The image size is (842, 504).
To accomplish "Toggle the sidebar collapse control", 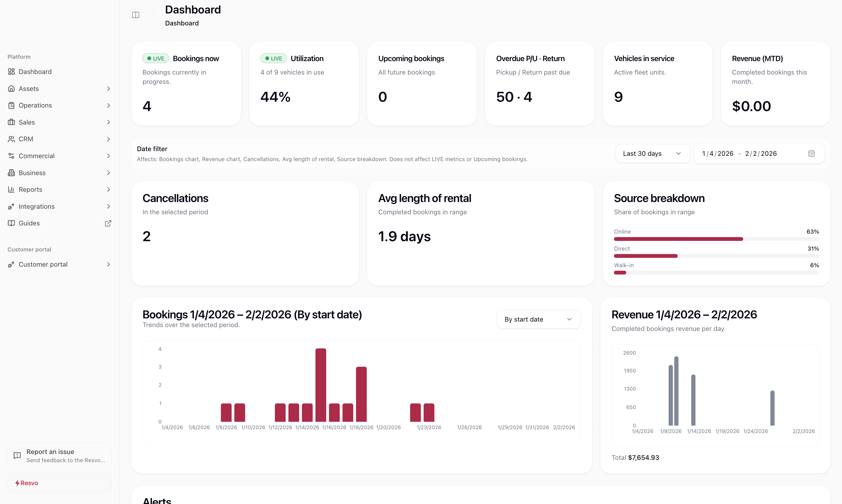I will (136, 15).
